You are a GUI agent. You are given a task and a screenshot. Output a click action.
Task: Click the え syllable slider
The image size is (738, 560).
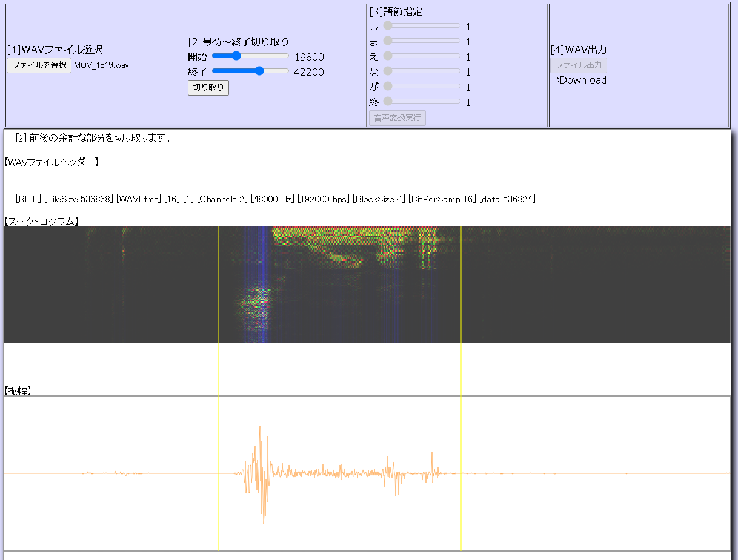(x=421, y=56)
